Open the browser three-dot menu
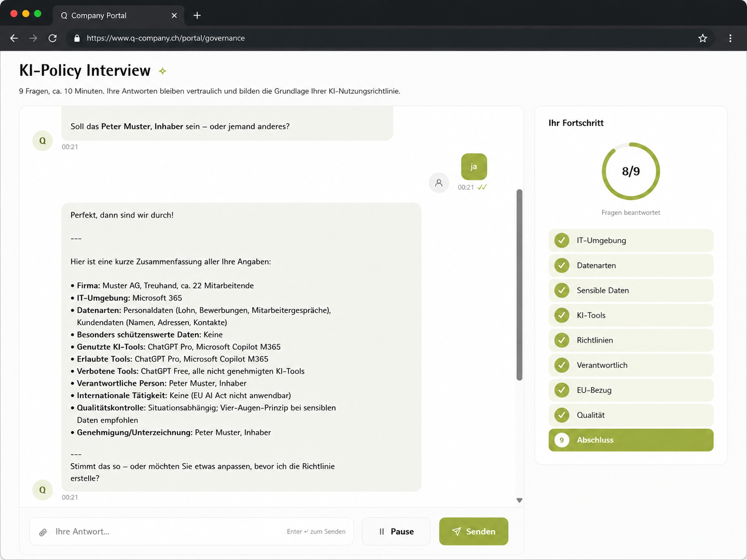Viewport: 747px width, 560px height. click(x=730, y=38)
